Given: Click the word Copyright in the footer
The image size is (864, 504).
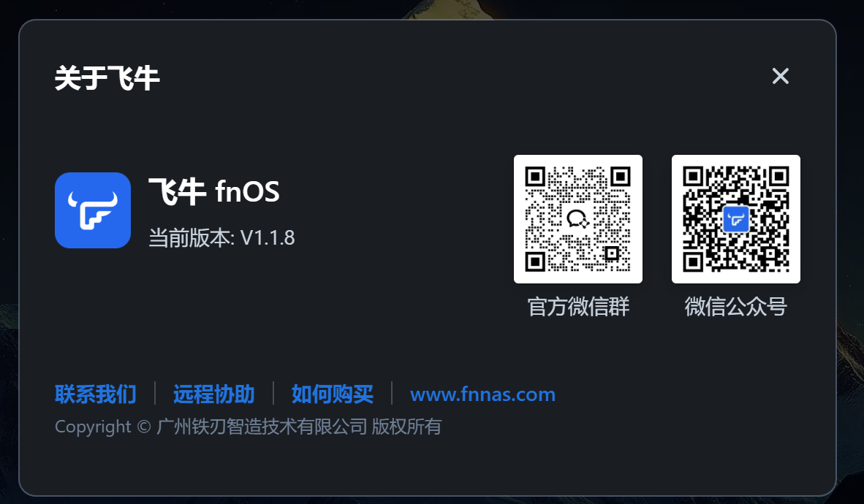Looking at the screenshot, I should point(93,427).
